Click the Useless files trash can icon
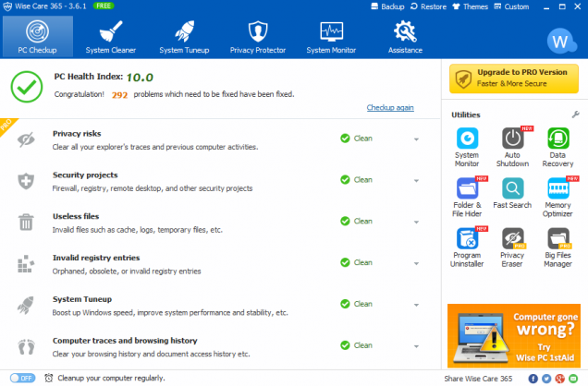 click(26, 222)
